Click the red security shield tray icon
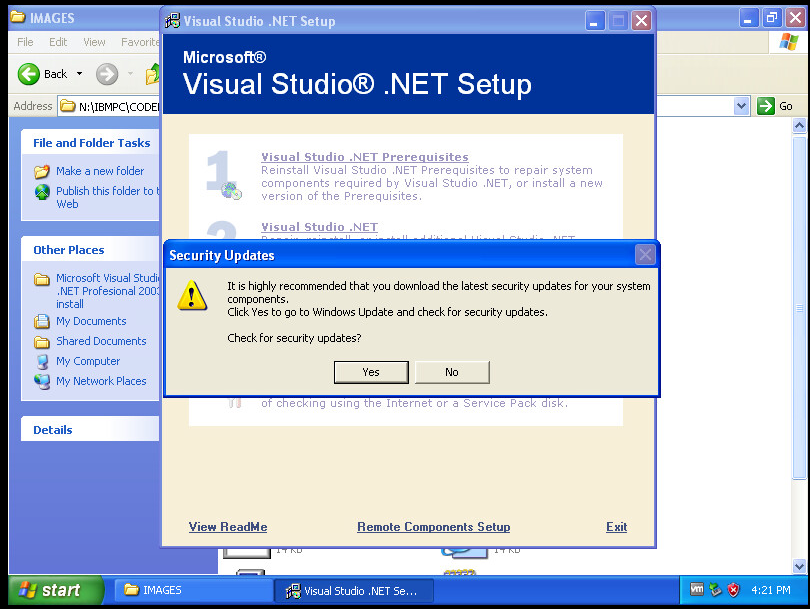 pos(733,589)
